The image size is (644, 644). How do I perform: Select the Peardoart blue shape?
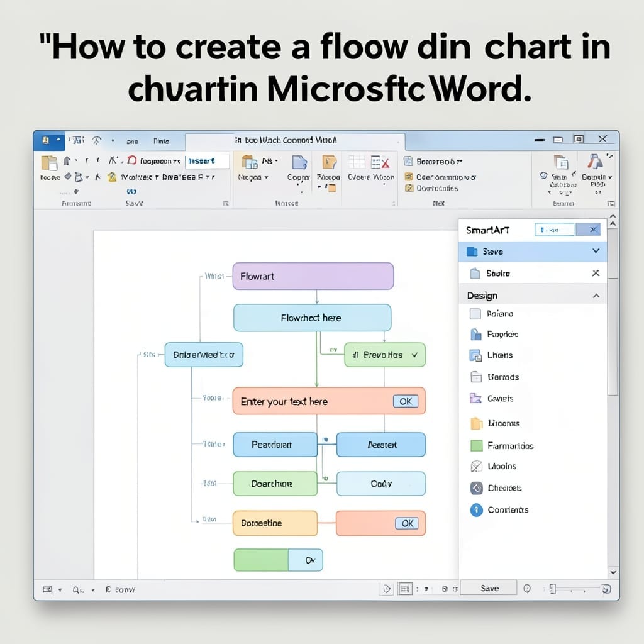point(275,445)
